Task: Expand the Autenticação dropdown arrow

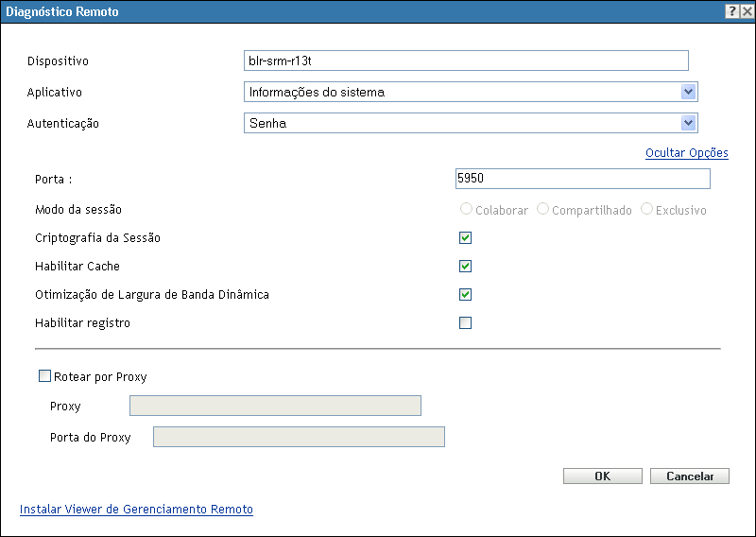Action: click(688, 123)
